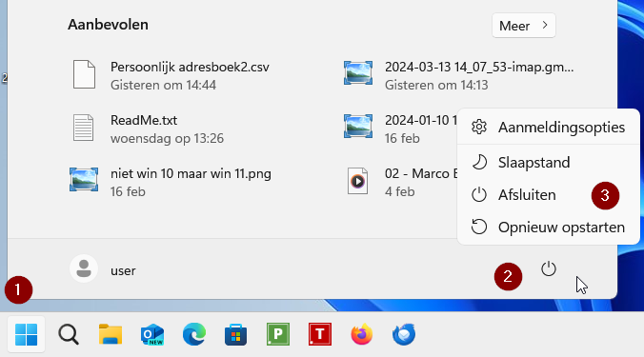Open taskbar Search magnifier
This screenshot has width=644, height=357.
tap(69, 334)
